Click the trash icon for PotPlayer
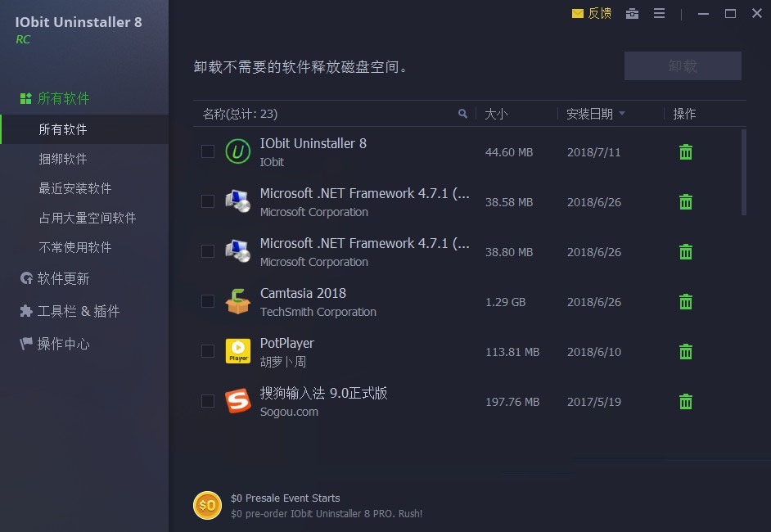The width and height of the screenshot is (771, 532). [685, 351]
